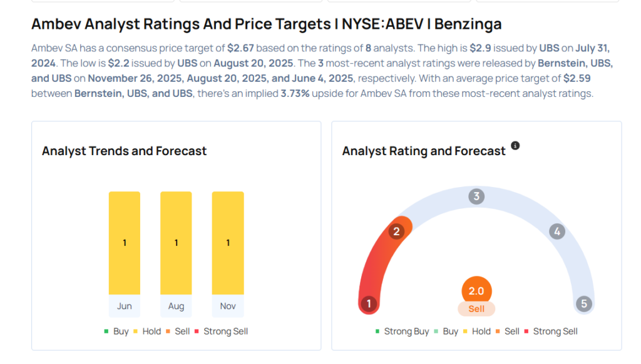Click the info icon beside Analyst Rating and Forecast
Screen dimensions: 641x364
pyautogui.click(x=515, y=146)
